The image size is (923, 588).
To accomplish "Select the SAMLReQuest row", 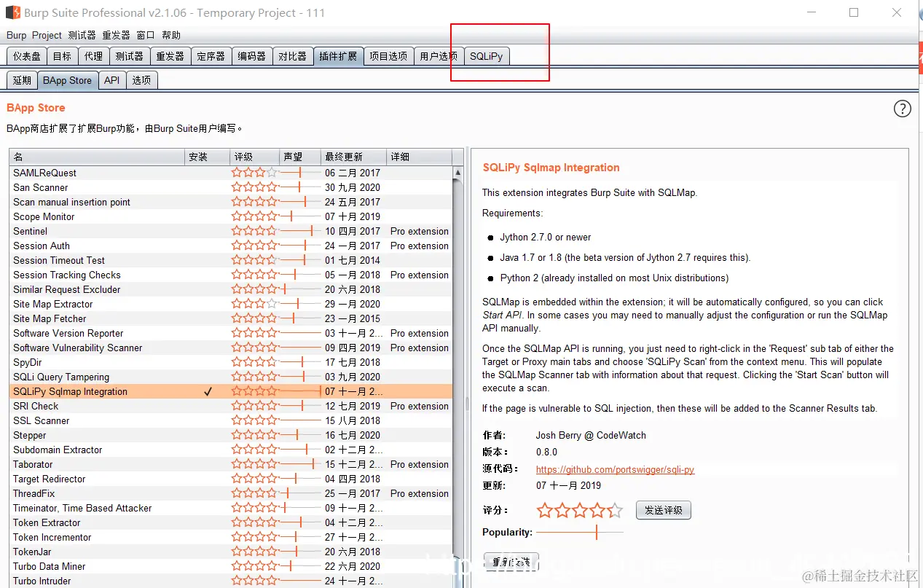I will (232, 173).
